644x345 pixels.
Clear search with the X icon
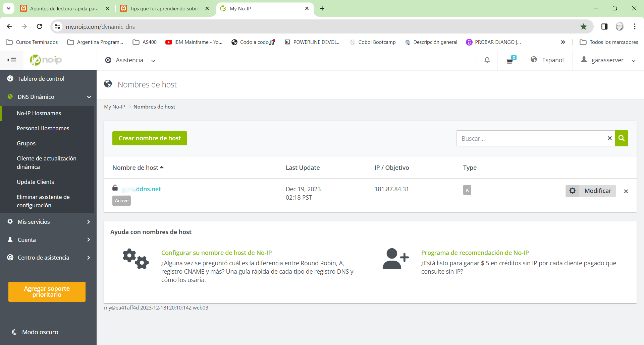click(x=609, y=138)
